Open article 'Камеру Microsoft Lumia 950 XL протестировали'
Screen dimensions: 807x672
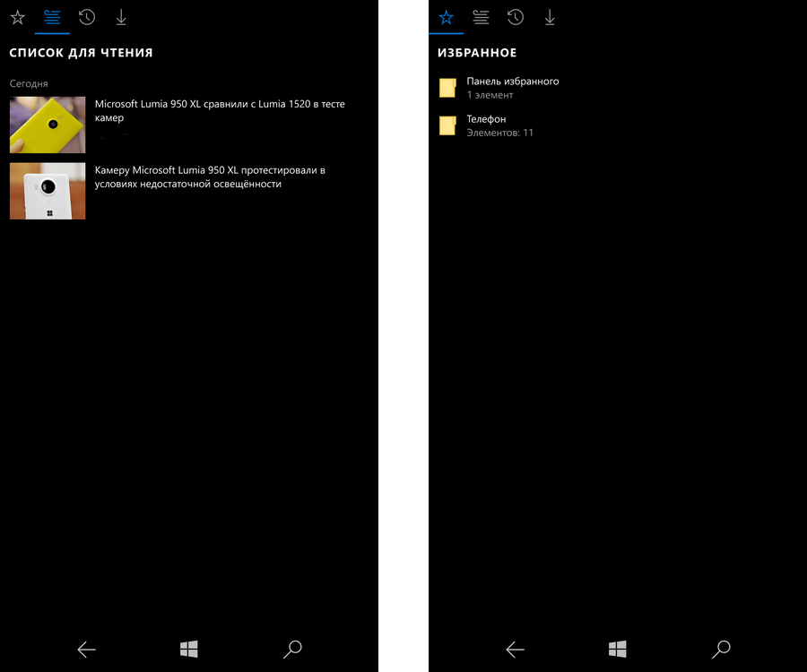[210, 177]
